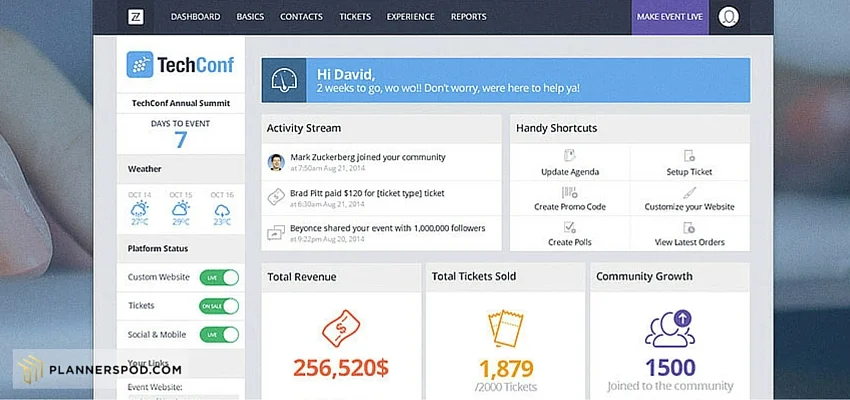Open the Experience menu
The width and height of the screenshot is (850, 400).
coord(410,17)
